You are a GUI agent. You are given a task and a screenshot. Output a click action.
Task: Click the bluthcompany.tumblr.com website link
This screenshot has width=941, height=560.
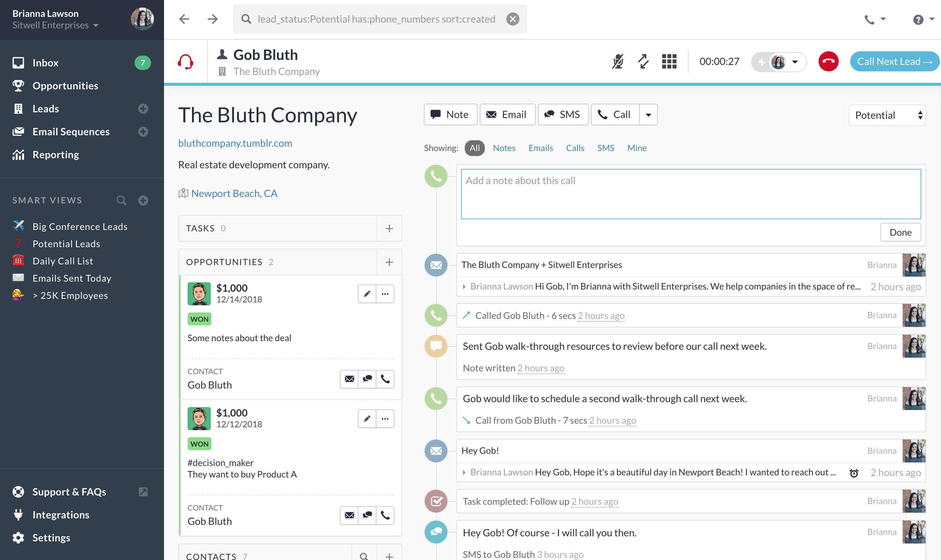(x=235, y=142)
